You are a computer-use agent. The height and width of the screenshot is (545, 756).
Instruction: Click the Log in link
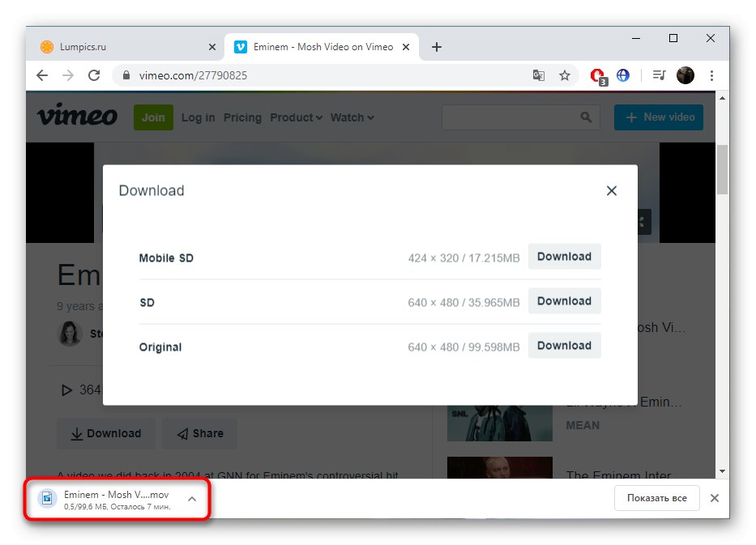(199, 117)
